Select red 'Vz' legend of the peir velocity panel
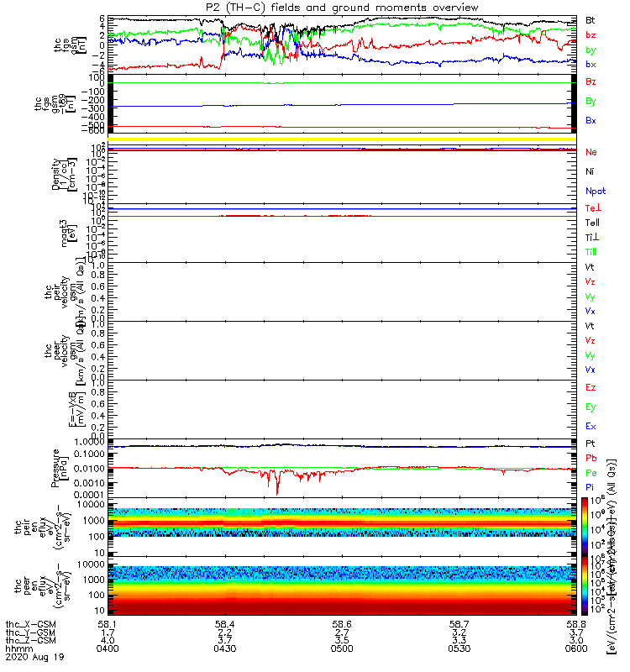Image resolution: width=630 pixels, height=672 pixels. point(591,281)
